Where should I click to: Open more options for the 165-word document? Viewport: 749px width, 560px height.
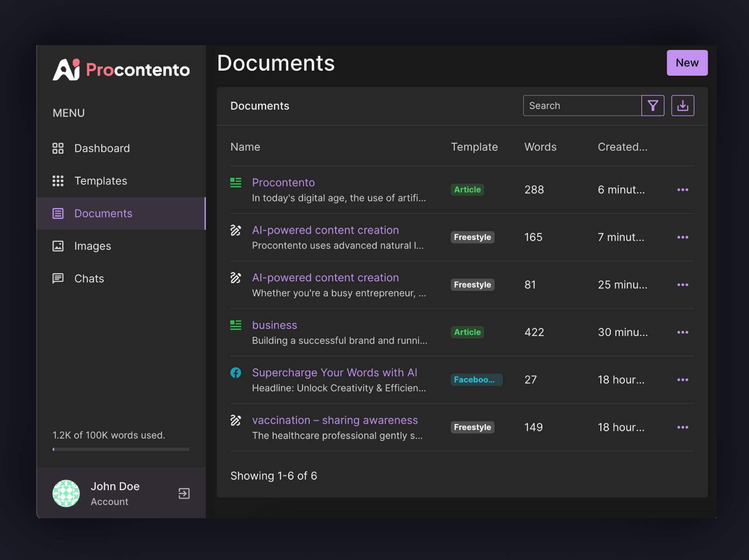682,237
